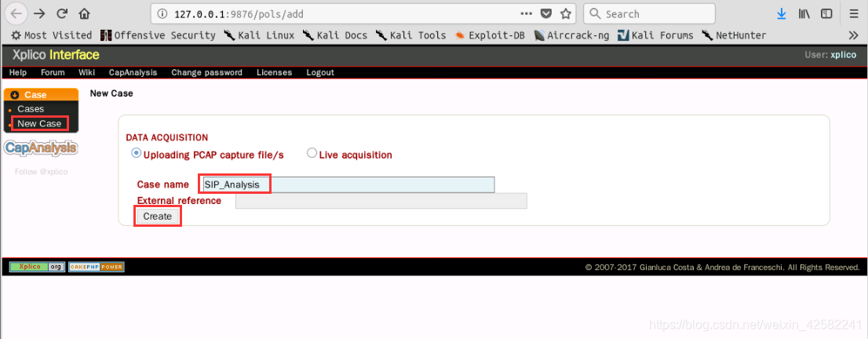This screenshot has height=339, width=868.
Task: Click the Create button
Action: (x=157, y=217)
